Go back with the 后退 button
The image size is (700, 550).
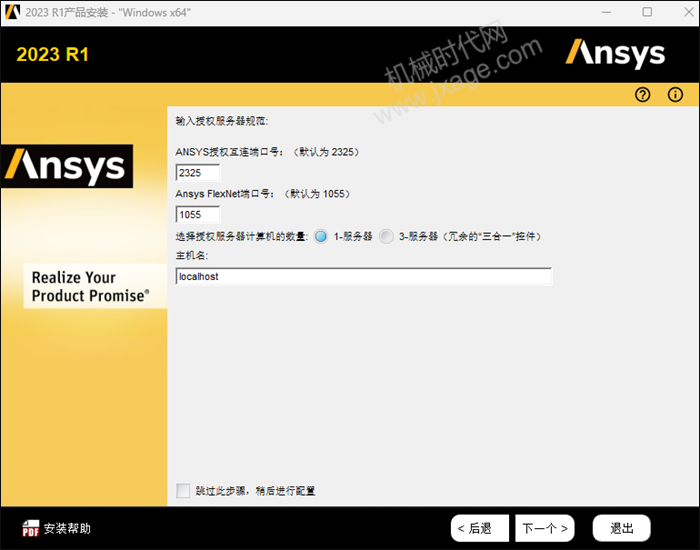point(479,529)
